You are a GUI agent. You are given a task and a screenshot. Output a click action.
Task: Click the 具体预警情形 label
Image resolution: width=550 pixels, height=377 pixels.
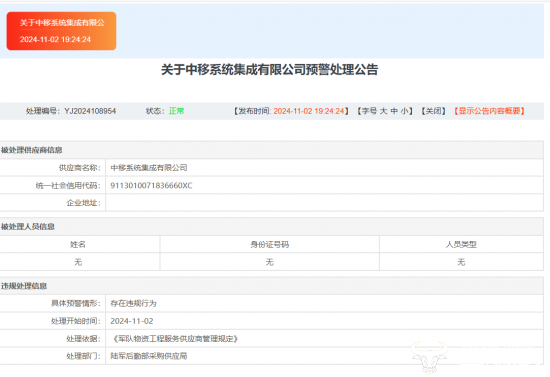coord(76,303)
